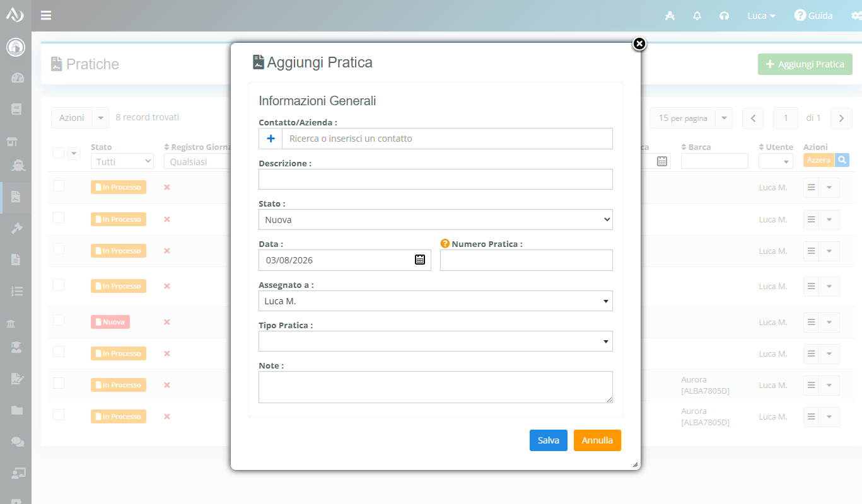Expand the row actions arrow for the Nuova row
This screenshot has width=862, height=504.
tap(830, 323)
